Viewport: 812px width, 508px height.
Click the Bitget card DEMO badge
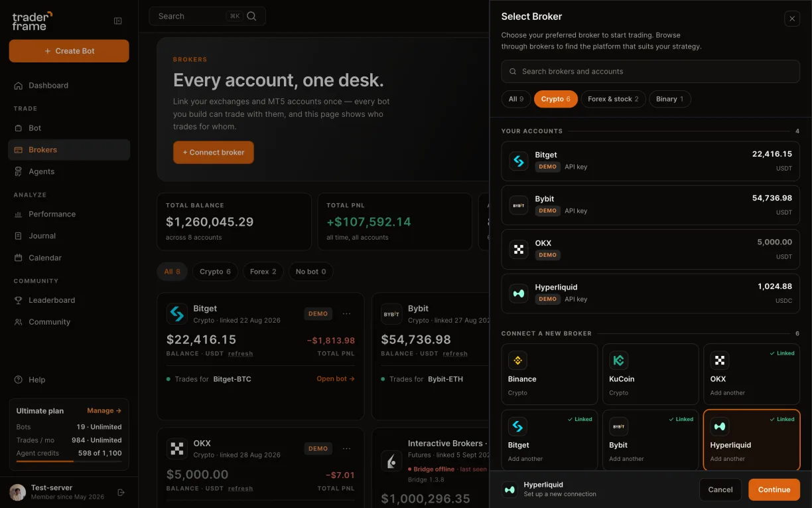click(x=318, y=313)
